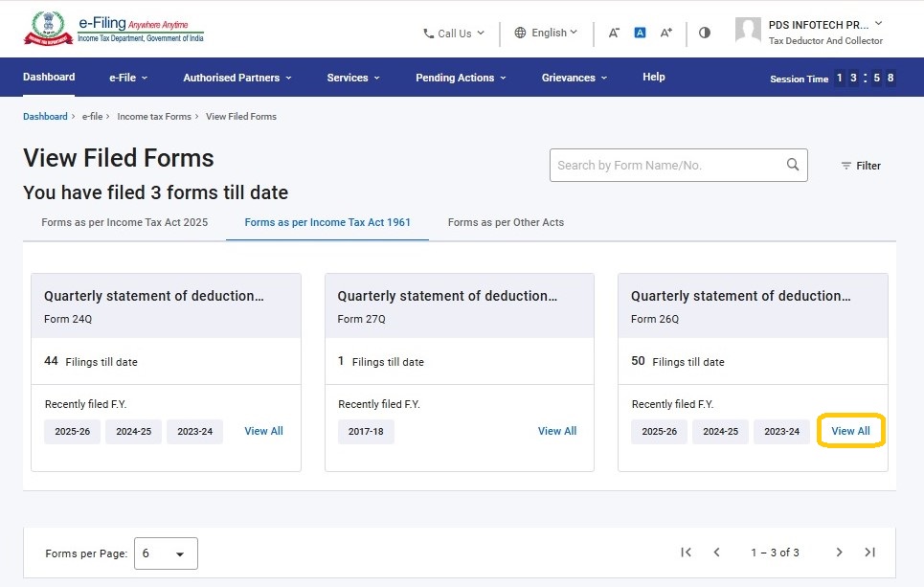This screenshot has width=924, height=587.
Task: Select 2023-24 on Form 24Q card
Action: (x=195, y=432)
